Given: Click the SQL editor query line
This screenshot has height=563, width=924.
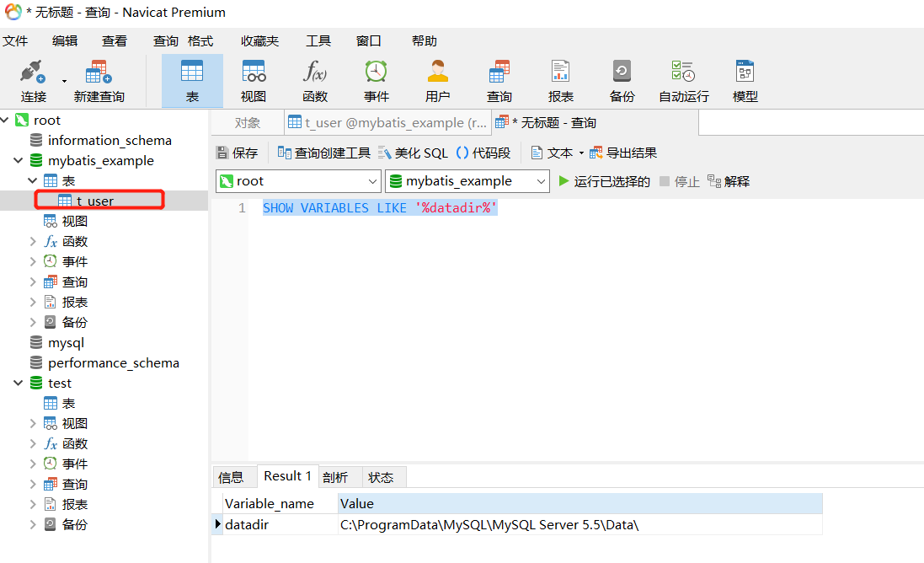Looking at the screenshot, I should click(380, 207).
